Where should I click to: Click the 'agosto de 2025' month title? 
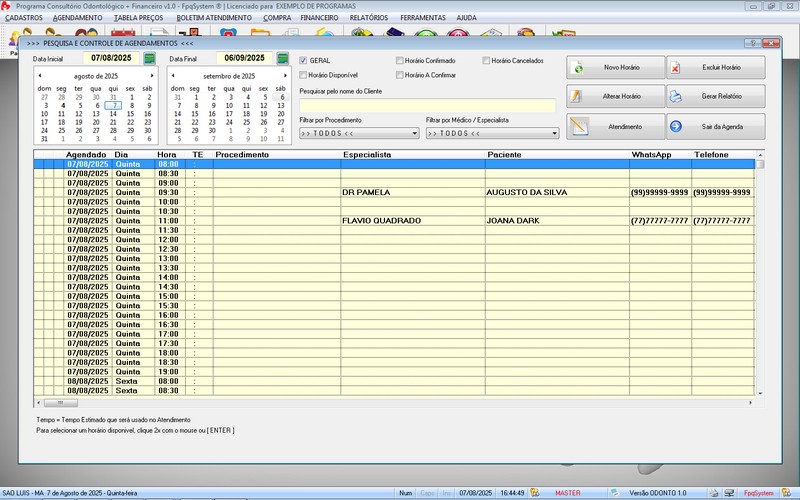coord(95,76)
